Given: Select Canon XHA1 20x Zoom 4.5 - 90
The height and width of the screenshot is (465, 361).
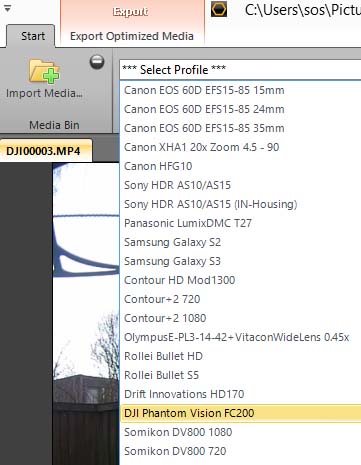Looking at the screenshot, I should tap(240, 147).
